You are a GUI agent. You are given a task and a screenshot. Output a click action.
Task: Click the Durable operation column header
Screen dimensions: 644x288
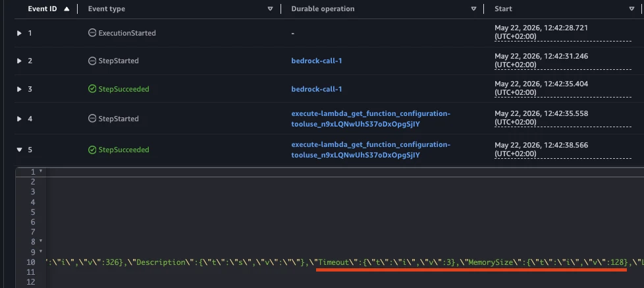[323, 9]
